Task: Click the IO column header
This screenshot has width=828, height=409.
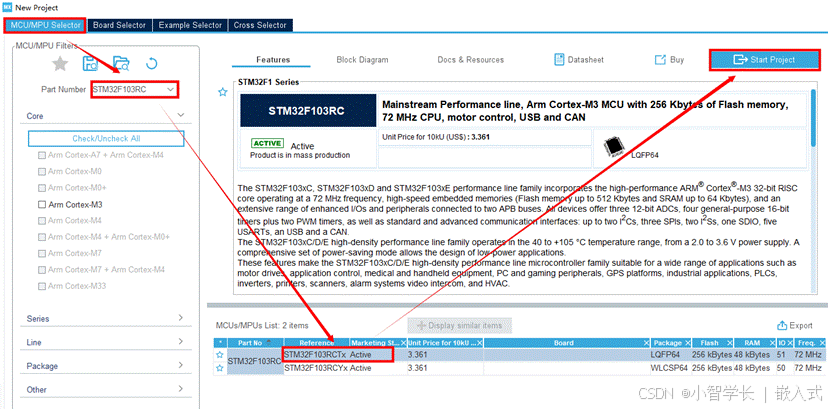Action: coord(784,343)
